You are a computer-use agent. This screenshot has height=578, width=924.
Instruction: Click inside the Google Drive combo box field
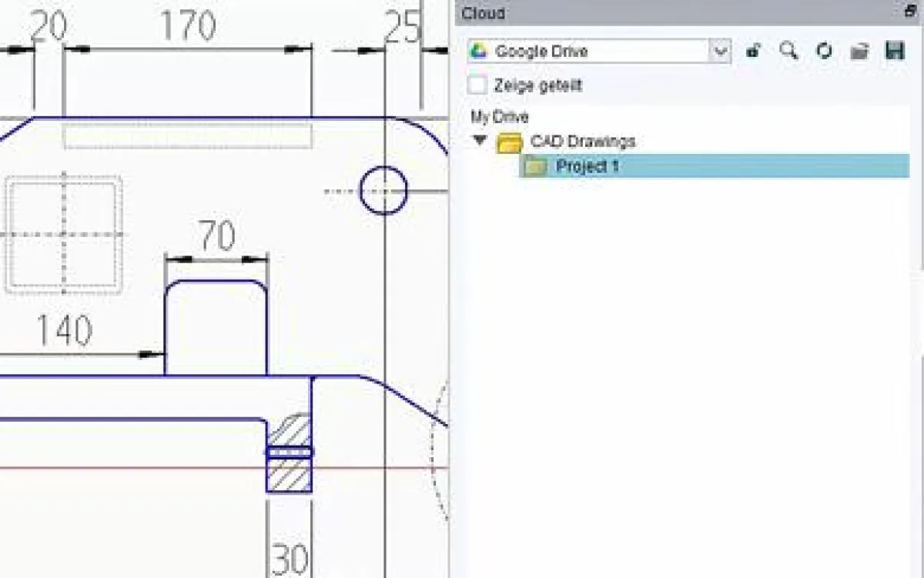(x=601, y=51)
